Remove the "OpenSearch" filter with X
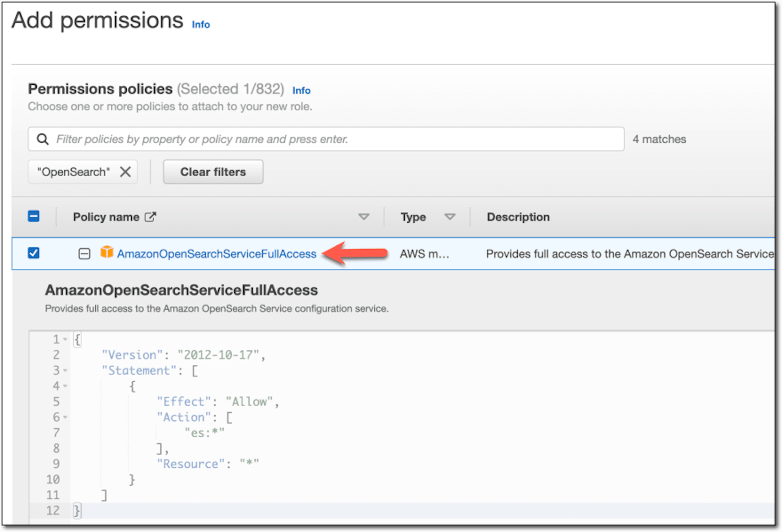The height and width of the screenshot is (532, 782). pos(125,172)
